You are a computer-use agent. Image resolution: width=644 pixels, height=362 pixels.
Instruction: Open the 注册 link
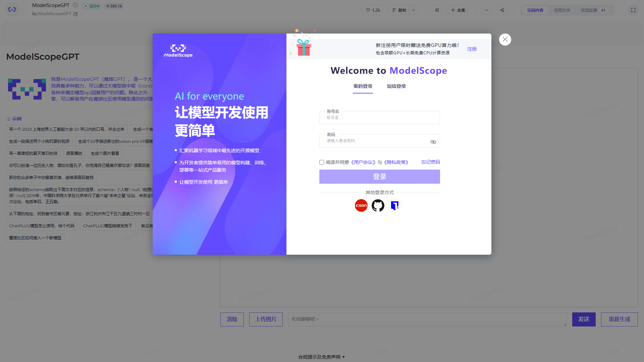click(472, 49)
